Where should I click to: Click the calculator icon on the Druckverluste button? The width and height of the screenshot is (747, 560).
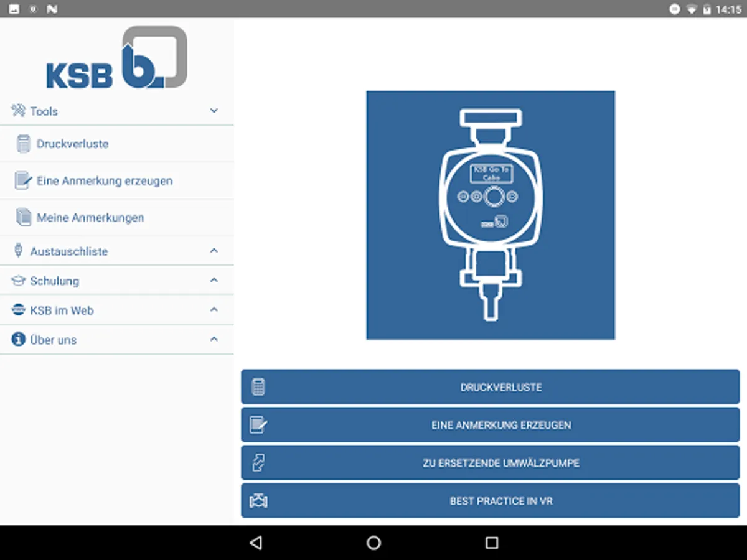click(258, 387)
